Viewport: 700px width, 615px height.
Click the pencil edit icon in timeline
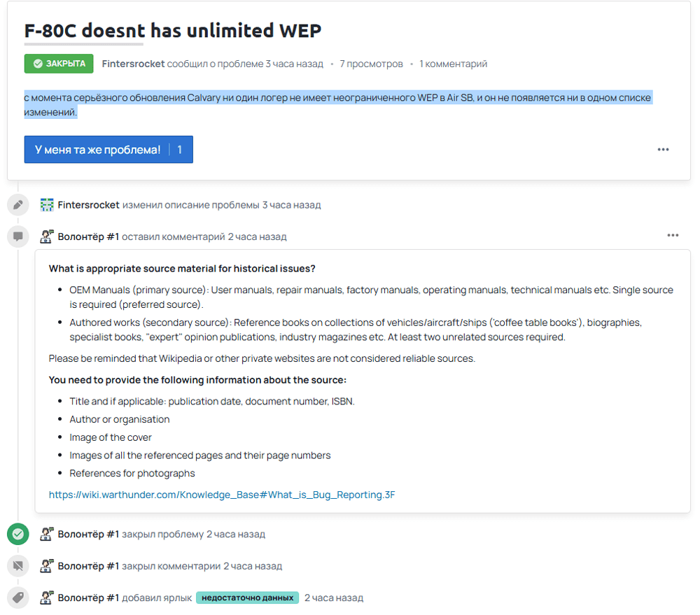(18, 205)
